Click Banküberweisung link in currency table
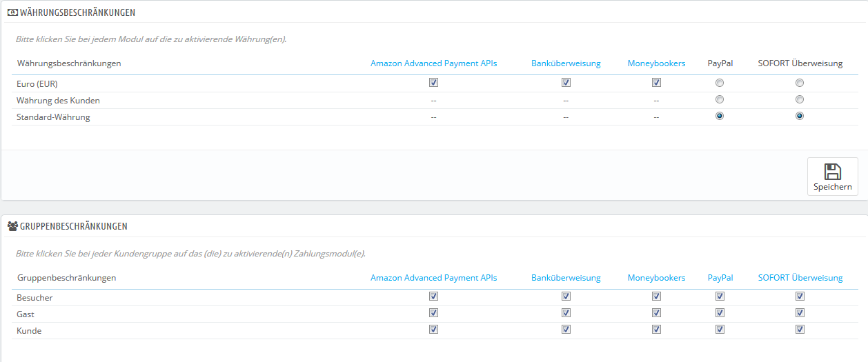The image size is (868, 362). tap(566, 63)
